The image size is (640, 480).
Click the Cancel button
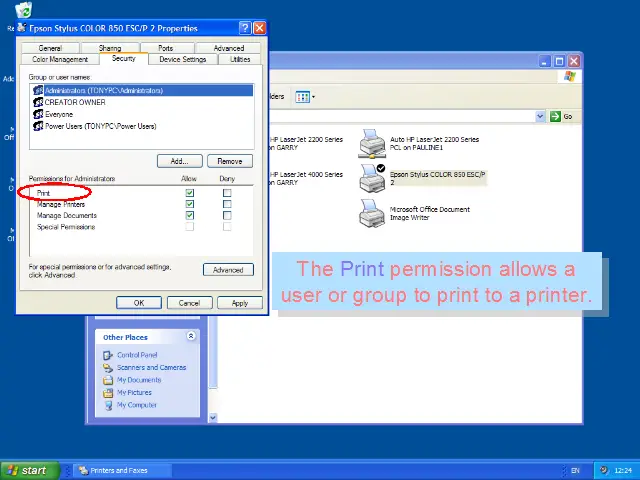[189, 303]
